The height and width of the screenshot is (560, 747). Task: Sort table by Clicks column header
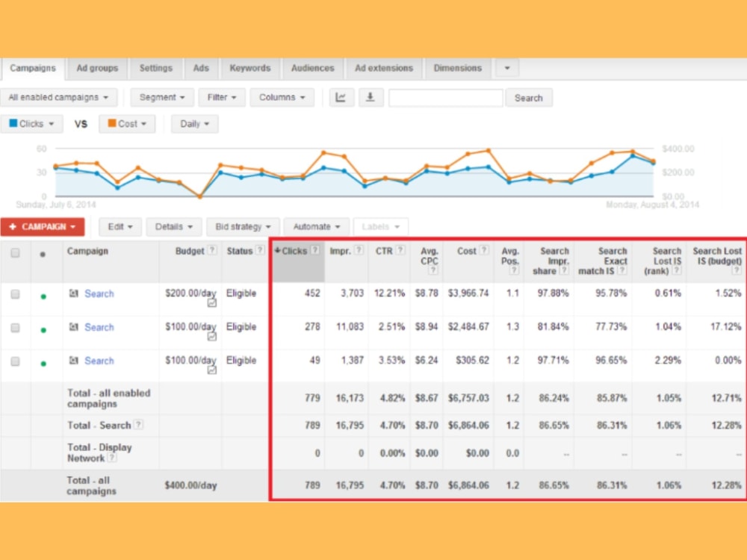298,261
